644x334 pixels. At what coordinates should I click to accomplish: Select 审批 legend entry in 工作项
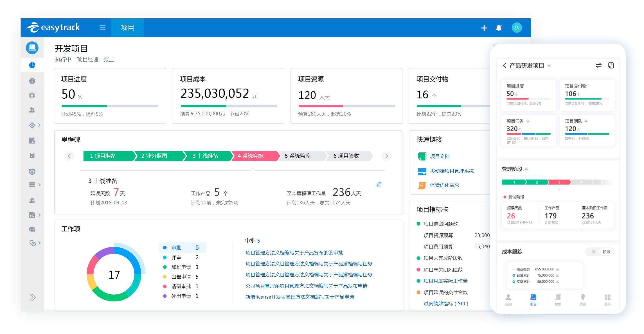pos(182,248)
